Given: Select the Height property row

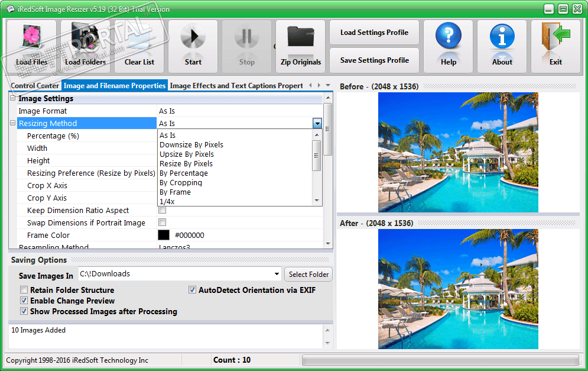Looking at the screenshot, I should pos(87,160).
